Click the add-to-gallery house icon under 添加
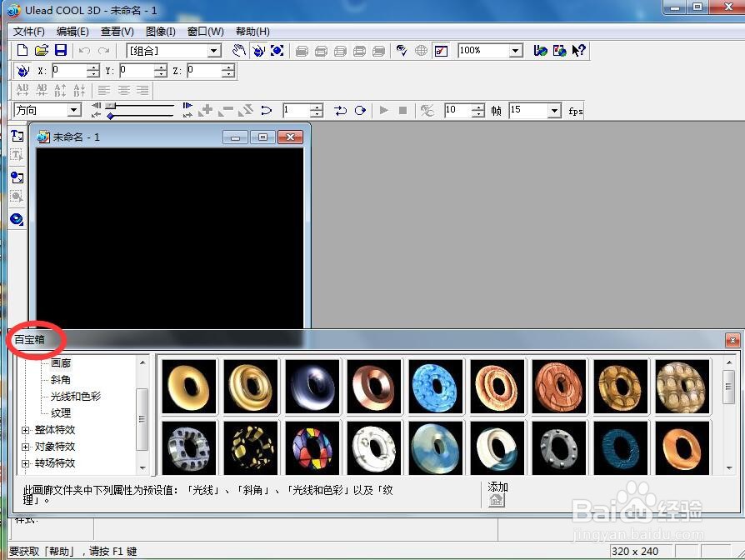The image size is (745, 560). (497, 500)
